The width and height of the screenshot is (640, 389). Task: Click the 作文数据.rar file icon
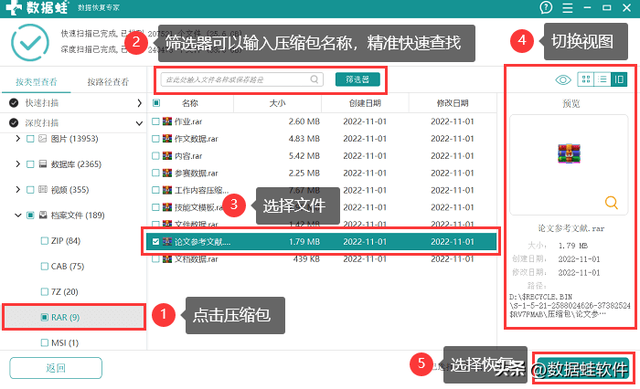tap(167, 138)
